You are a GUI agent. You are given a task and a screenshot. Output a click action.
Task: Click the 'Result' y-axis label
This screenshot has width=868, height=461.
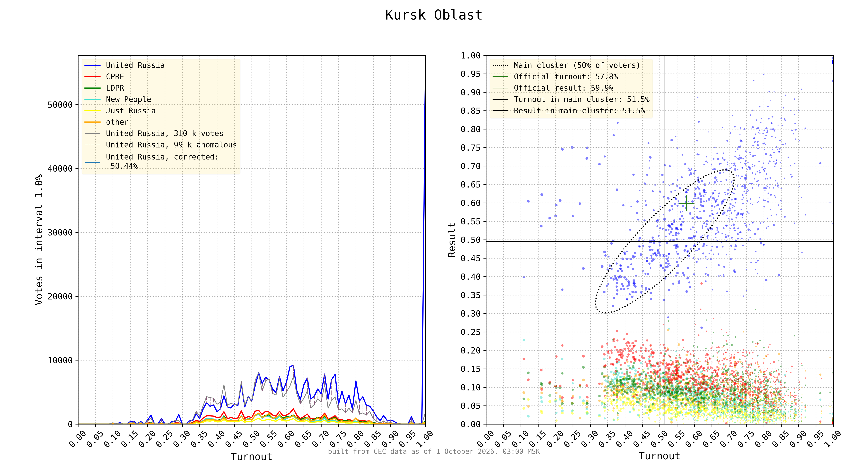[452, 240]
